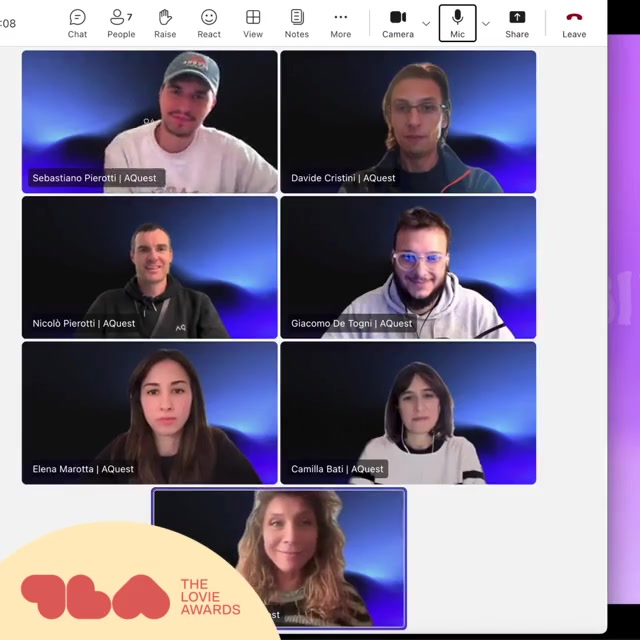Share your screen via Share button
This screenshot has width=640, height=640.
point(517,24)
